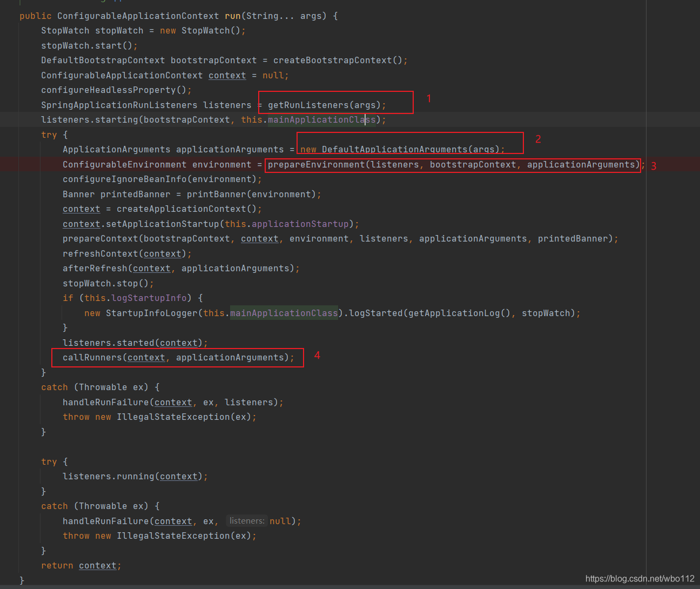
Task: Click the createBootstrapContext() call
Action: click(338, 61)
